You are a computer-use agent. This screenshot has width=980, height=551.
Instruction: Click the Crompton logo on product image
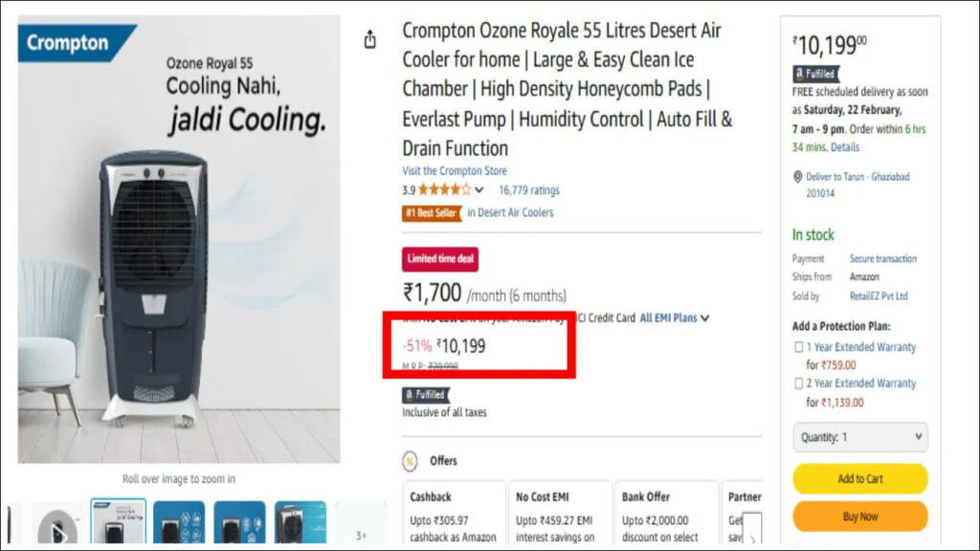68,43
